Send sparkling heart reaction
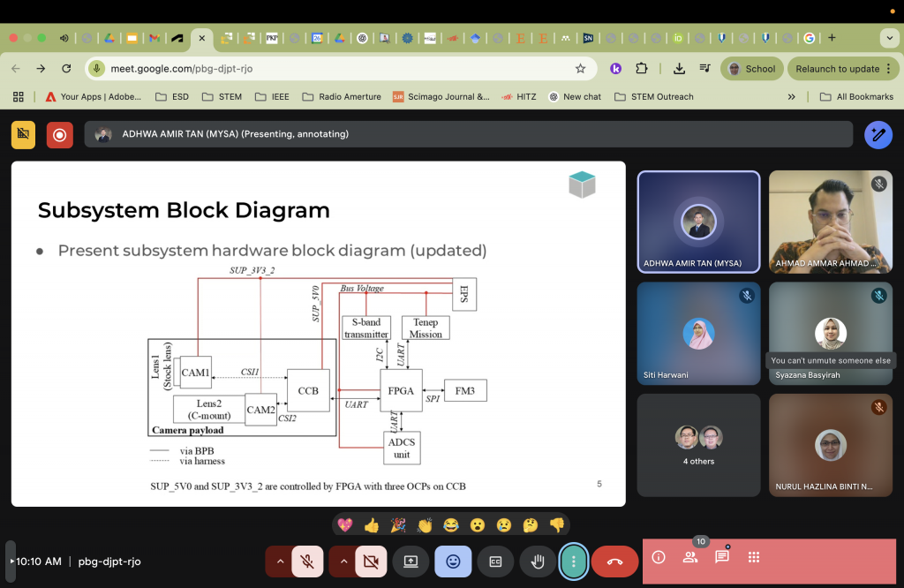The height and width of the screenshot is (588, 904). click(x=345, y=525)
